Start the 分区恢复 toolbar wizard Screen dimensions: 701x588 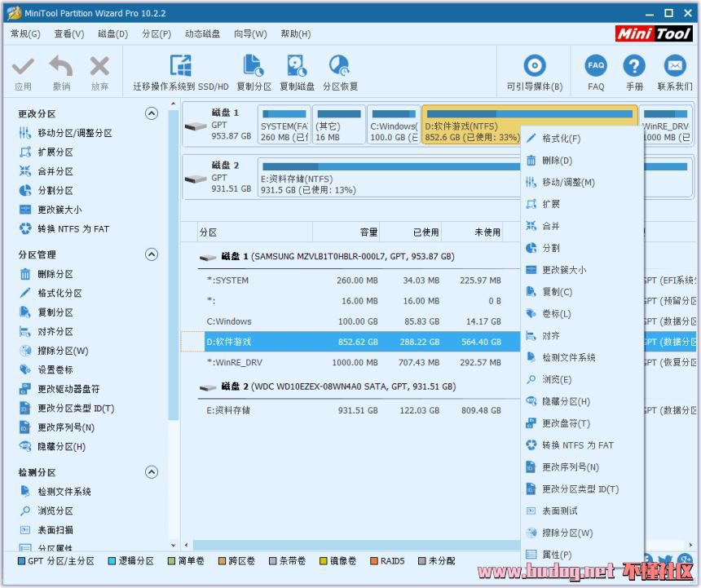tap(340, 73)
